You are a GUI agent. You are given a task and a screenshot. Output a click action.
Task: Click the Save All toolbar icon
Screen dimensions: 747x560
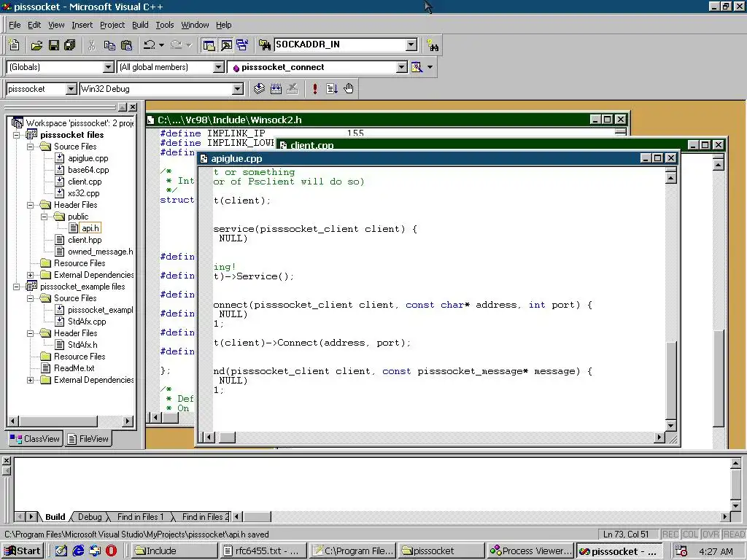(69, 44)
